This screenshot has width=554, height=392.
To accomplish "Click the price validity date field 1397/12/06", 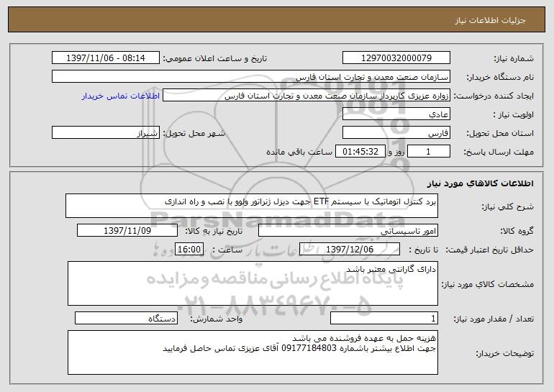I will click(350, 250).
